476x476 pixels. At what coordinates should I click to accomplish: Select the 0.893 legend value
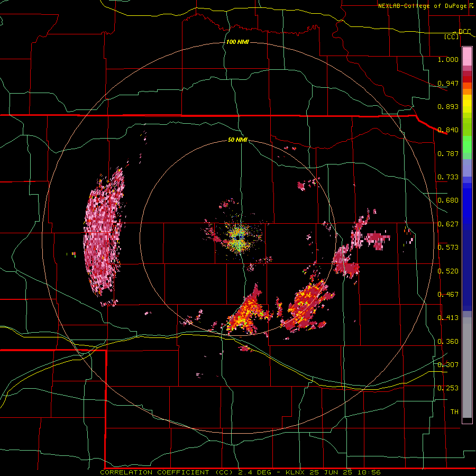tap(448, 106)
